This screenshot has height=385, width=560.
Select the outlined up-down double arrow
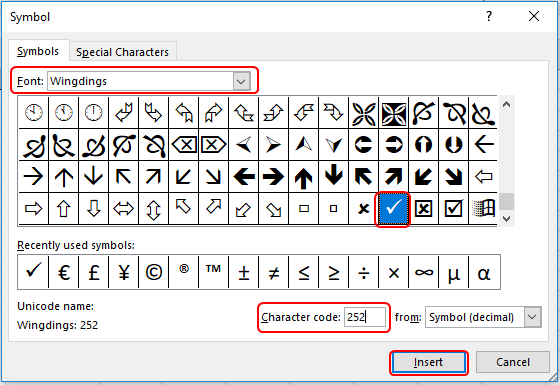pos(153,209)
